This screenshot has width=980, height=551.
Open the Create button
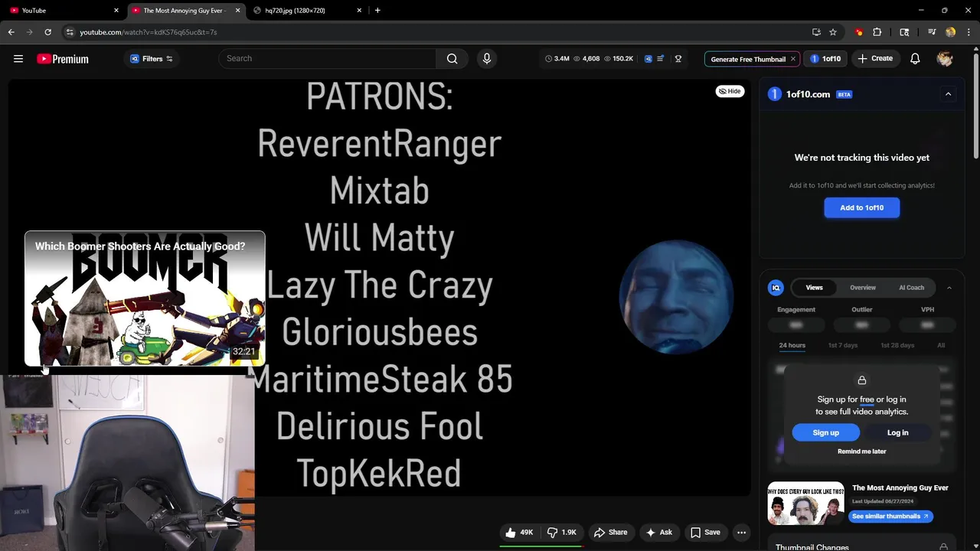point(875,59)
